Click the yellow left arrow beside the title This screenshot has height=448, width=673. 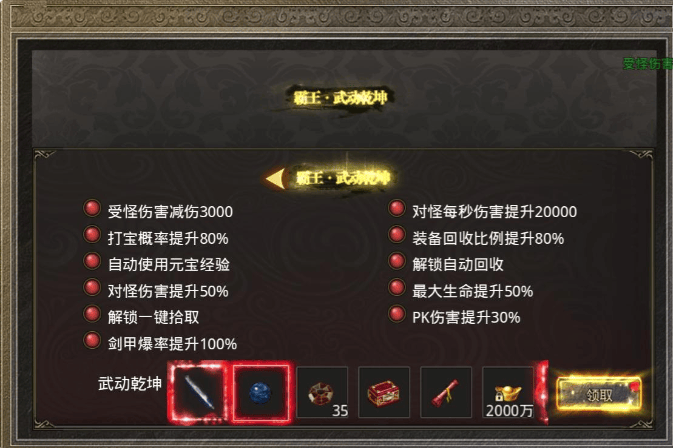pos(276,179)
